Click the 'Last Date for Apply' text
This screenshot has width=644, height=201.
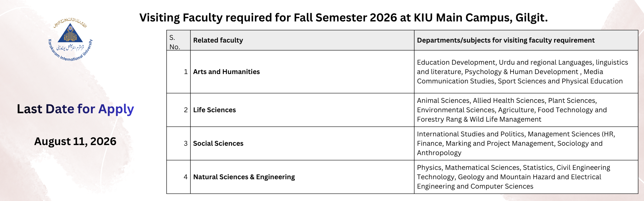(75, 109)
